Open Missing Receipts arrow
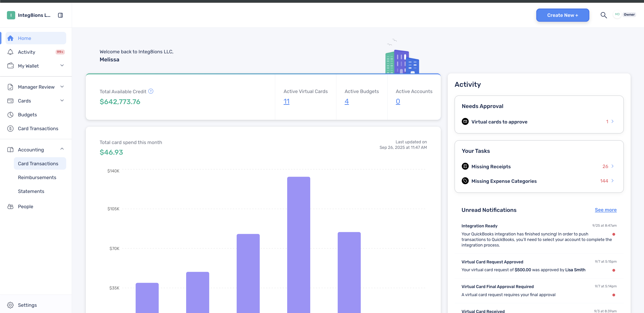Viewport: 644px width, 313px height. click(x=612, y=166)
